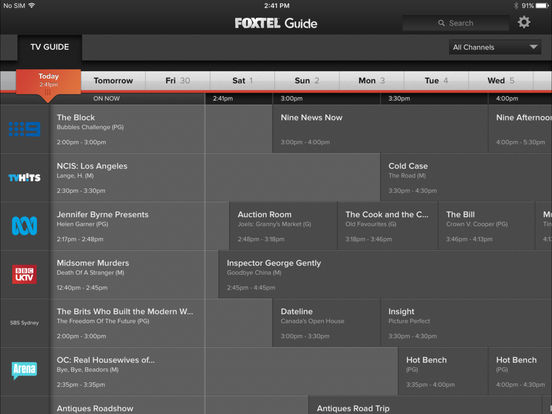Image resolution: width=552 pixels, height=414 pixels.
Task: Tap the Channel Nine logo
Action: (24, 129)
